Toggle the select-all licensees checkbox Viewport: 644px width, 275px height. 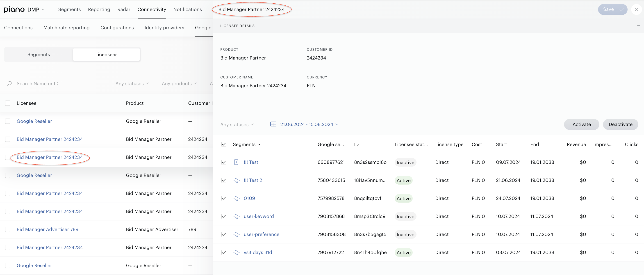pos(8,103)
